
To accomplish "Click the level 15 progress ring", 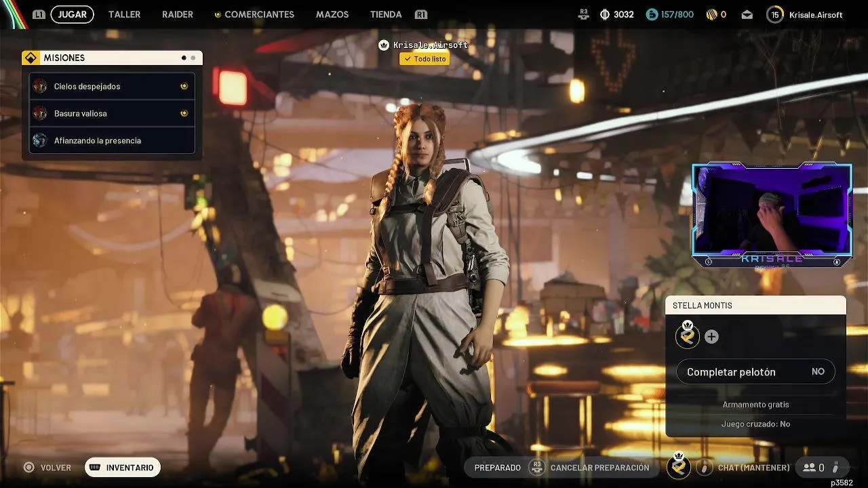I will coord(775,14).
